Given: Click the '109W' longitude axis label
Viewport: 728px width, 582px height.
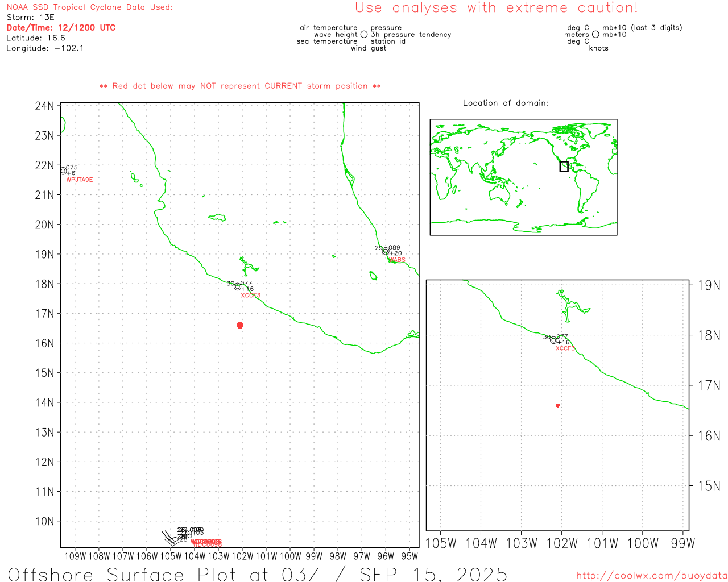Looking at the screenshot, I should [75, 556].
